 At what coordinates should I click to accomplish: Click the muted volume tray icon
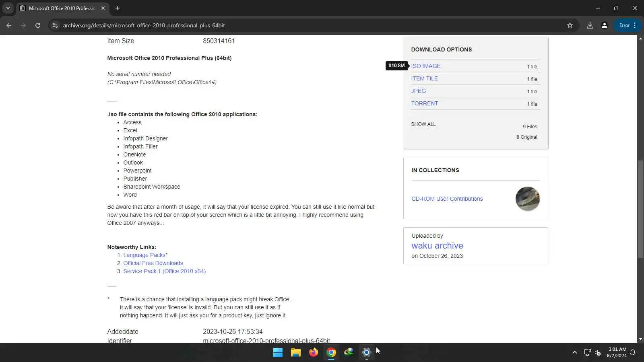point(598,352)
